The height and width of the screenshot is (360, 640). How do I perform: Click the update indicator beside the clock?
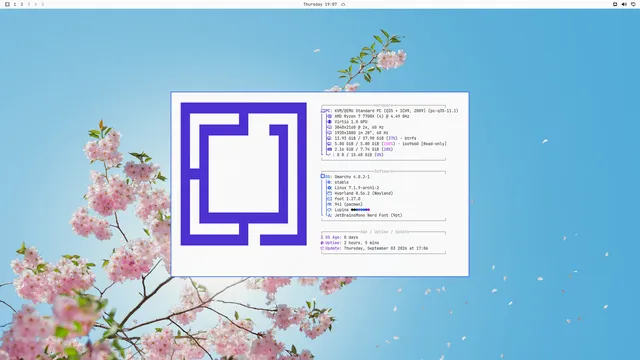click(x=343, y=4)
